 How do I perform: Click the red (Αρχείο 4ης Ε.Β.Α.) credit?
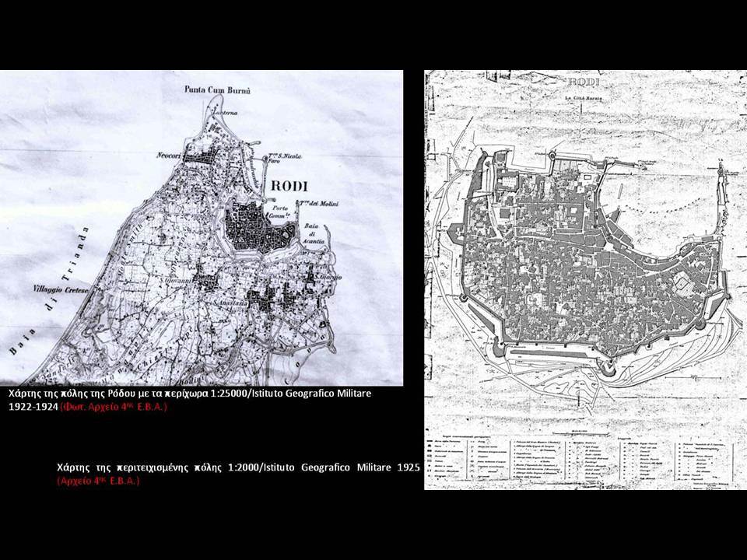tap(98, 481)
